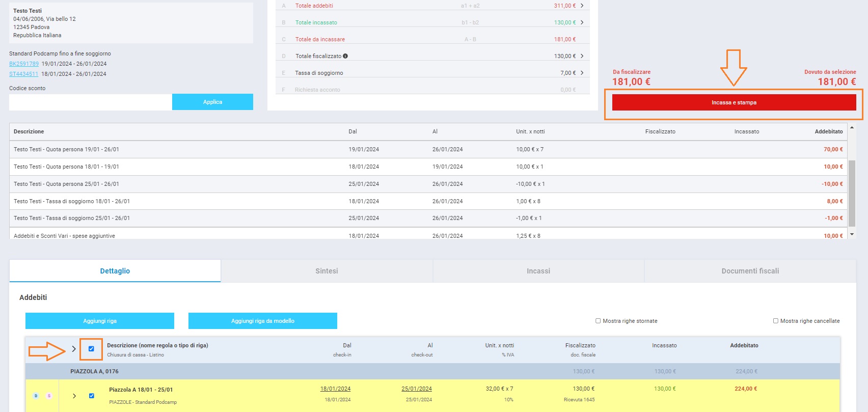Screen dimensions: 868x412
Task: Open Totale addebiti details arrow
Action: click(582, 6)
